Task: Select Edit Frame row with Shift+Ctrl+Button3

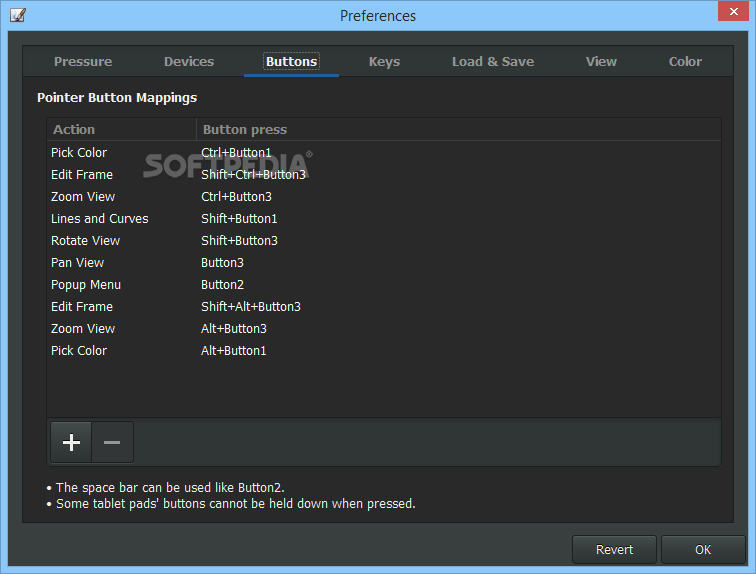Action: (384, 174)
